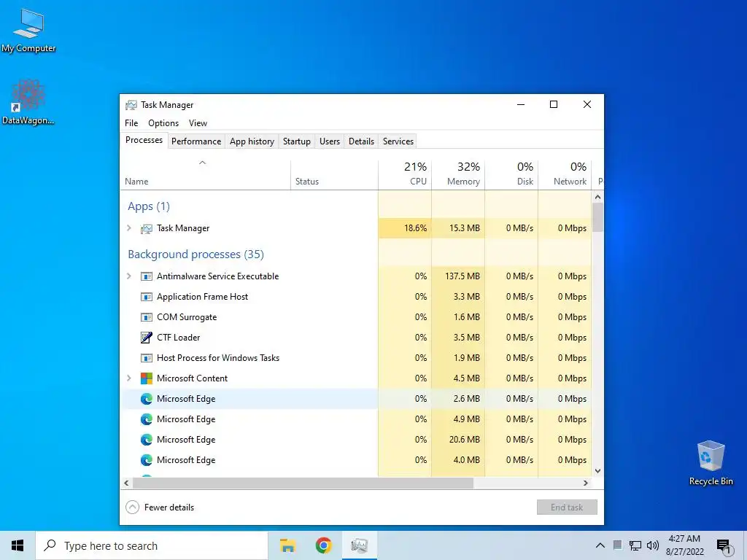Image resolution: width=747 pixels, height=560 pixels.
Task: Expand Antimalware Service Executable process
Action: click(x=129, y=276)
